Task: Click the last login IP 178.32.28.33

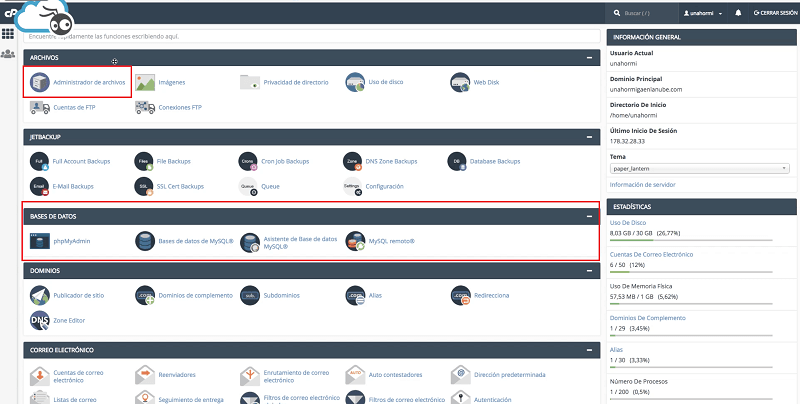Action: [627, 141]
